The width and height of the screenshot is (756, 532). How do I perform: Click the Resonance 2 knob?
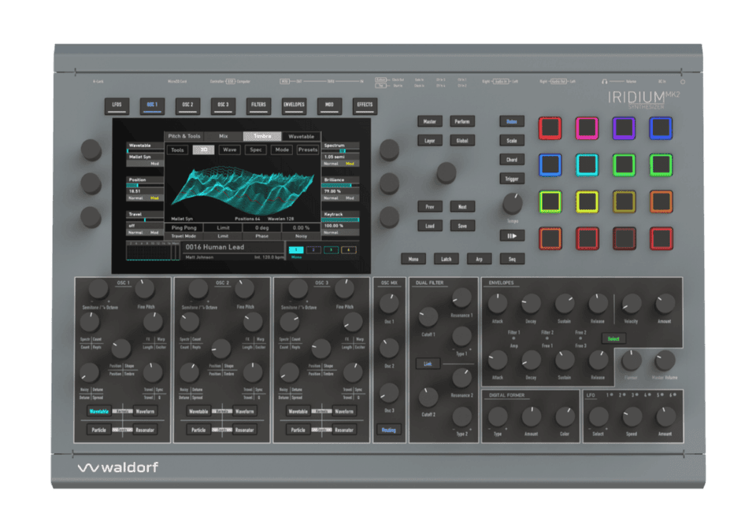[461, 379]
